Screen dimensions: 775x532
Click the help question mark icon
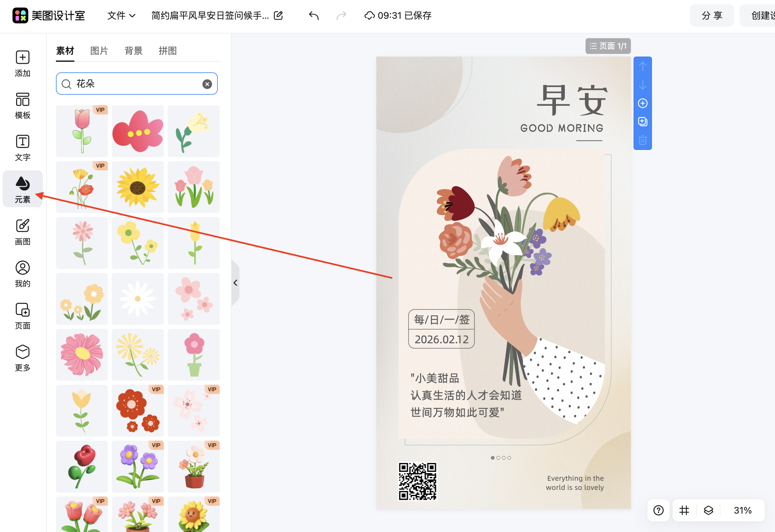click(x=658, y=510)
